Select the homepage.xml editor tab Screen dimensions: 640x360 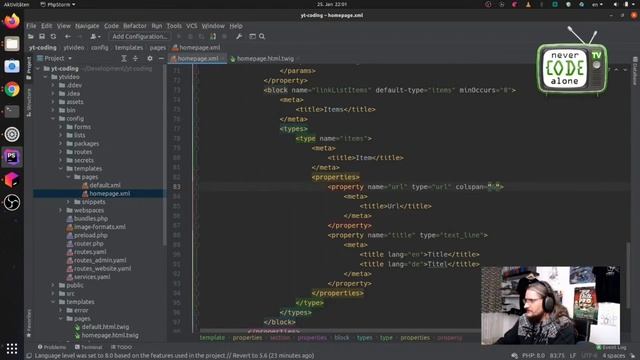[x=198, y=59]
